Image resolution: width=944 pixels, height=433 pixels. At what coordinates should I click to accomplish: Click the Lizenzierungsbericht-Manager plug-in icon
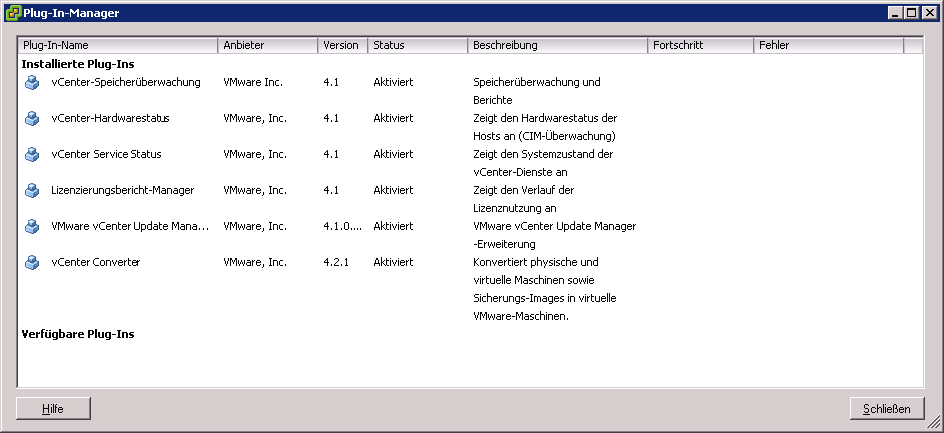31,190
